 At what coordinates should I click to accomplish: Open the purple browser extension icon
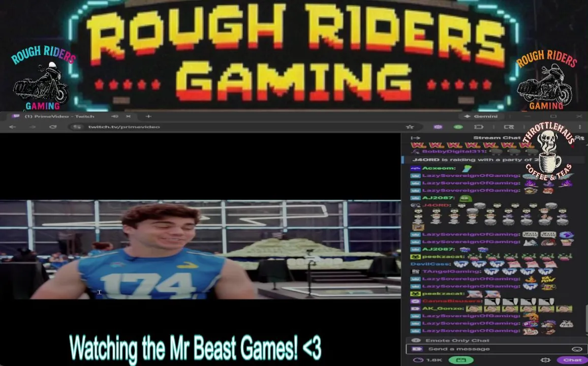click(x=438, y=127)
